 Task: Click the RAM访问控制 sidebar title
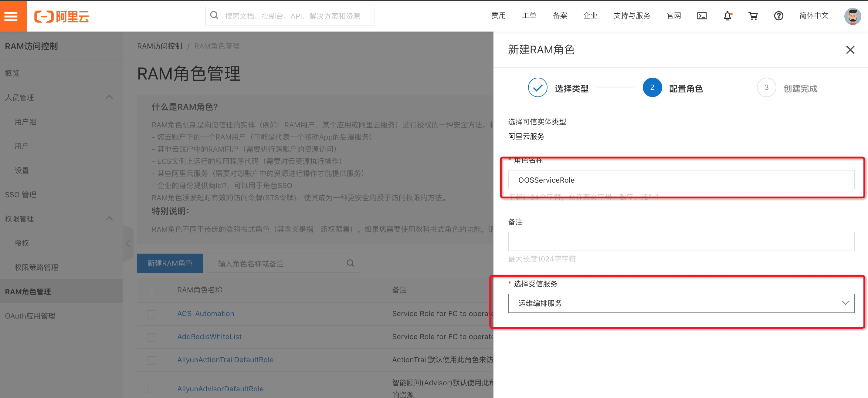click(x=31, y=46)
